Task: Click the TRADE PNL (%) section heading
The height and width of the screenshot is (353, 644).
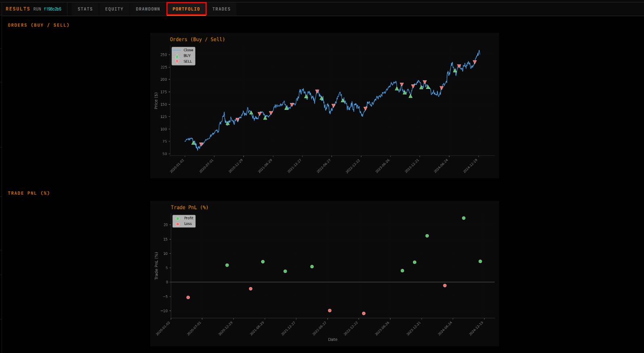Action: point(29,193)
